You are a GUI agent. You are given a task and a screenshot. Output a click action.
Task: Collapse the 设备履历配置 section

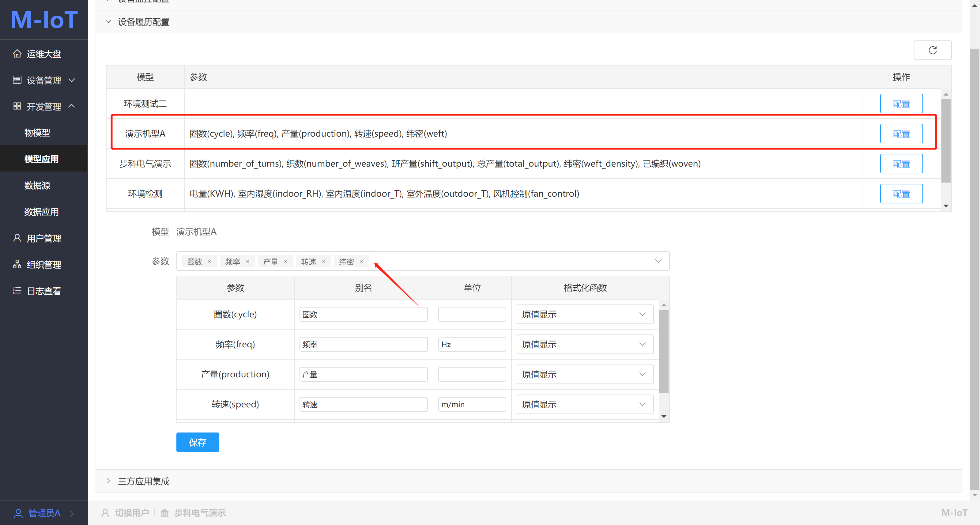point(108,22)
